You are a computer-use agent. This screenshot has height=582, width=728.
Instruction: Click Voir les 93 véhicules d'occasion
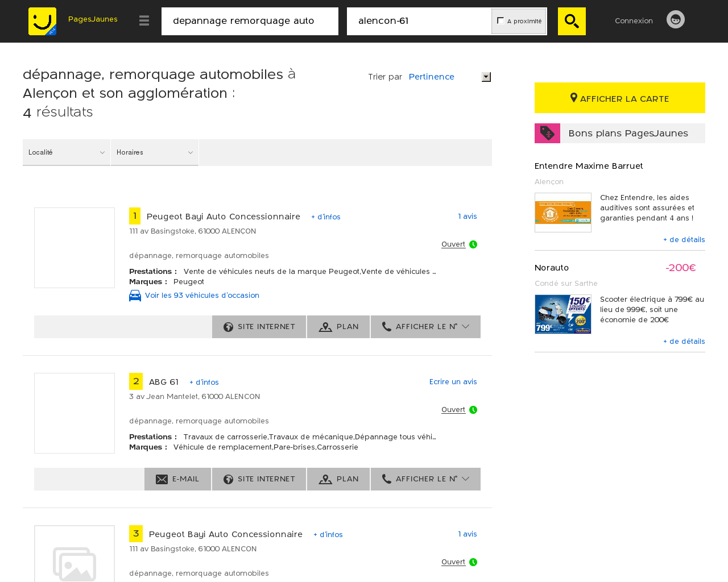coord(202,296)
